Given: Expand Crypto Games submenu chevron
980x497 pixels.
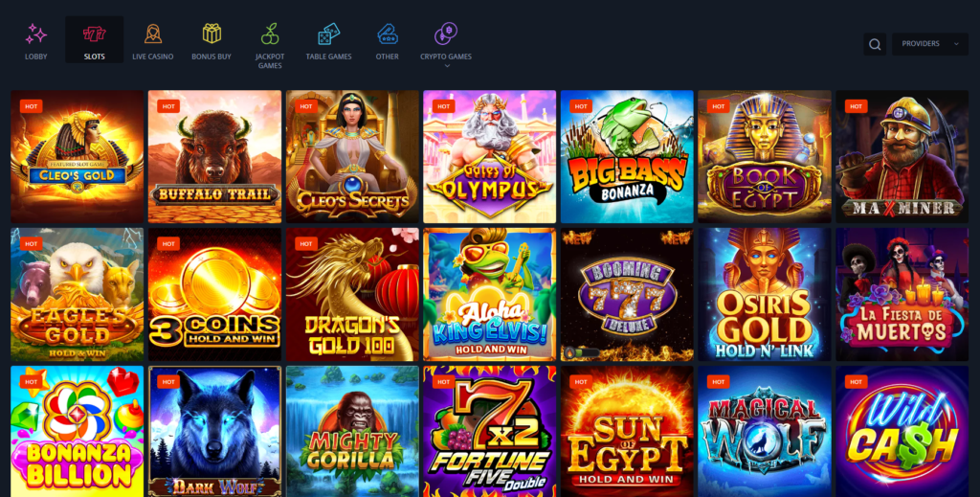Looking at the screenshot, I should click(446, 66).
